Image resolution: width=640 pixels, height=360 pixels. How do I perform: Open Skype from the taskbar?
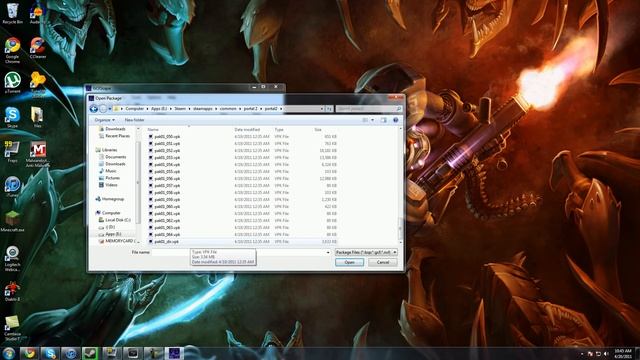pyautogui.click(x=50, y=353)
